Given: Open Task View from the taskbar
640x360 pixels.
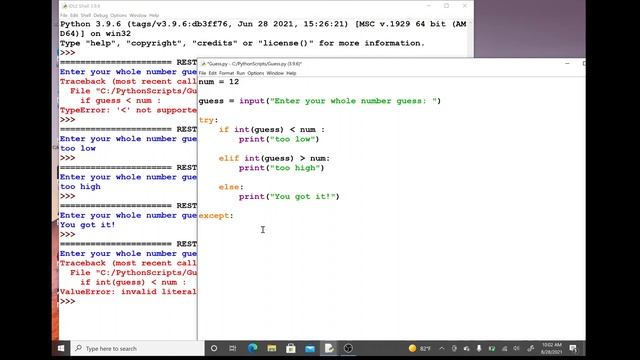Looking at the screenshot, I should [x=233, y=348].
